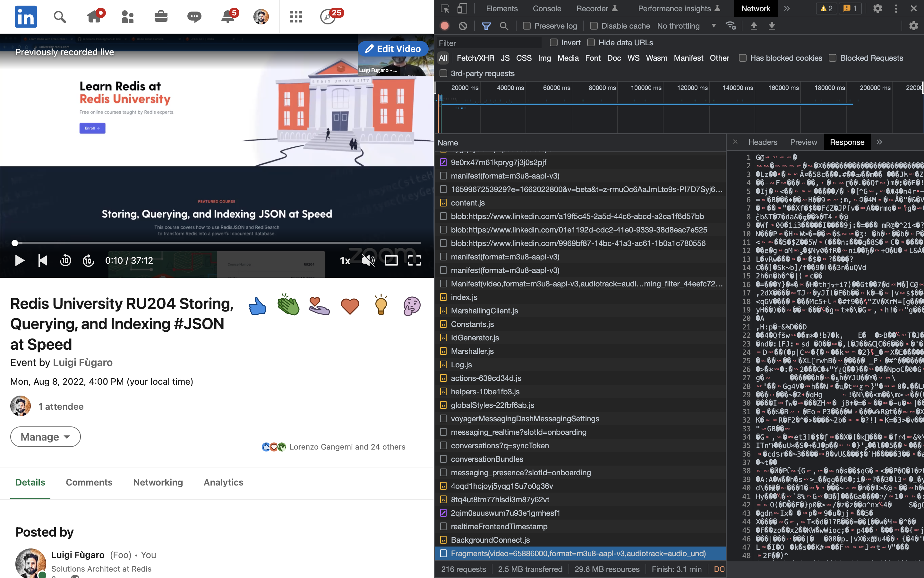Toggle theater mode on the video
924x578 pixels.
point(391,261)
